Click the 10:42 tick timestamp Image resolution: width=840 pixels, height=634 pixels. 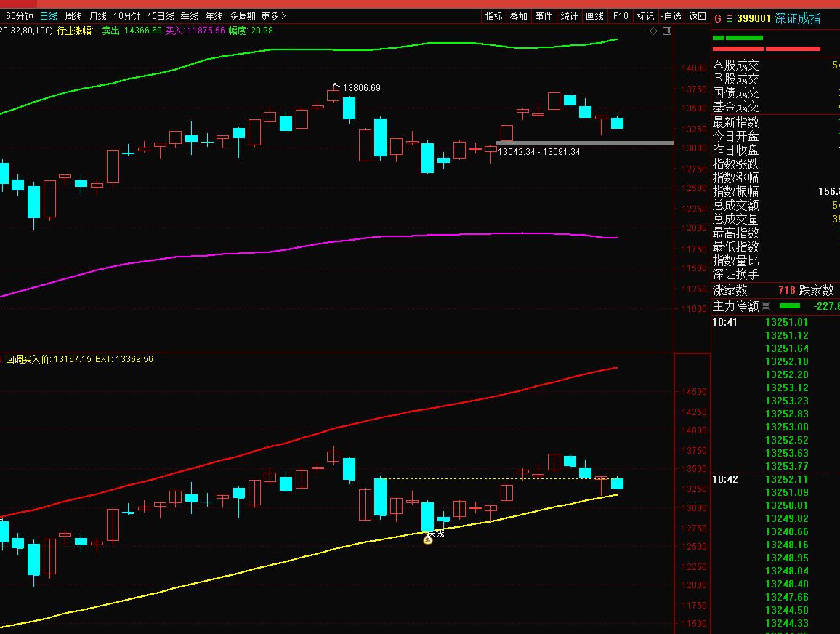pos(724,480)
